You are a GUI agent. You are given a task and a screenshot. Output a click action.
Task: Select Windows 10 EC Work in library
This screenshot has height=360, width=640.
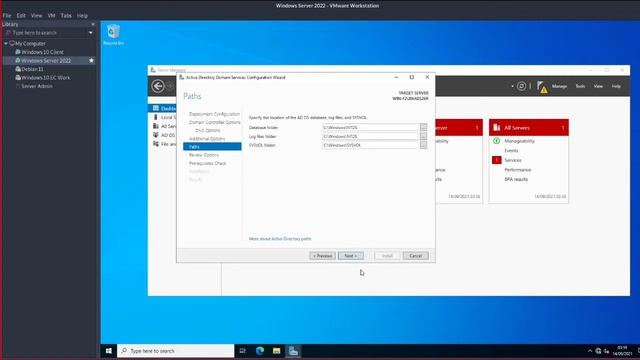pyautogui.click(x=45, y=78)
